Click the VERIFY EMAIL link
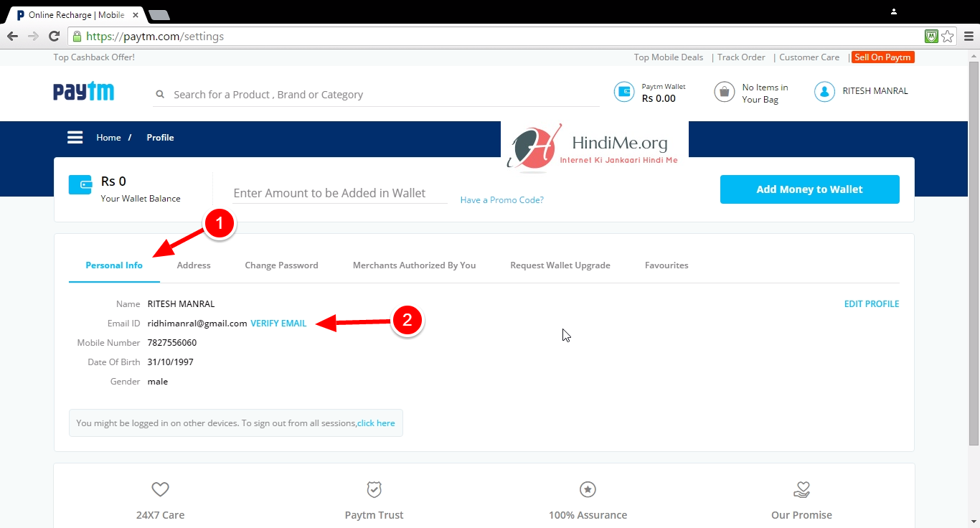 (x=278, y=324)
